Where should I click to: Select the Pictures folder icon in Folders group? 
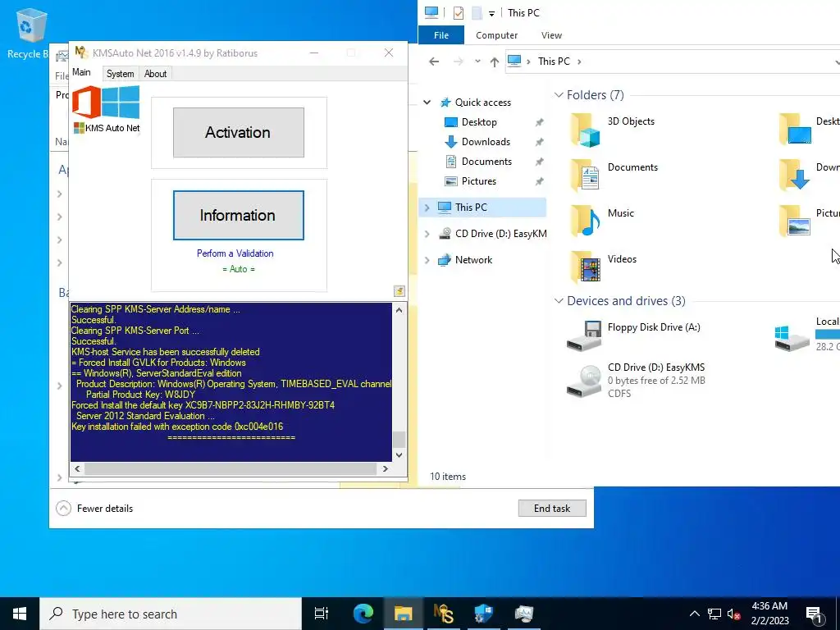pyautogui.click(x=795, y=221)
